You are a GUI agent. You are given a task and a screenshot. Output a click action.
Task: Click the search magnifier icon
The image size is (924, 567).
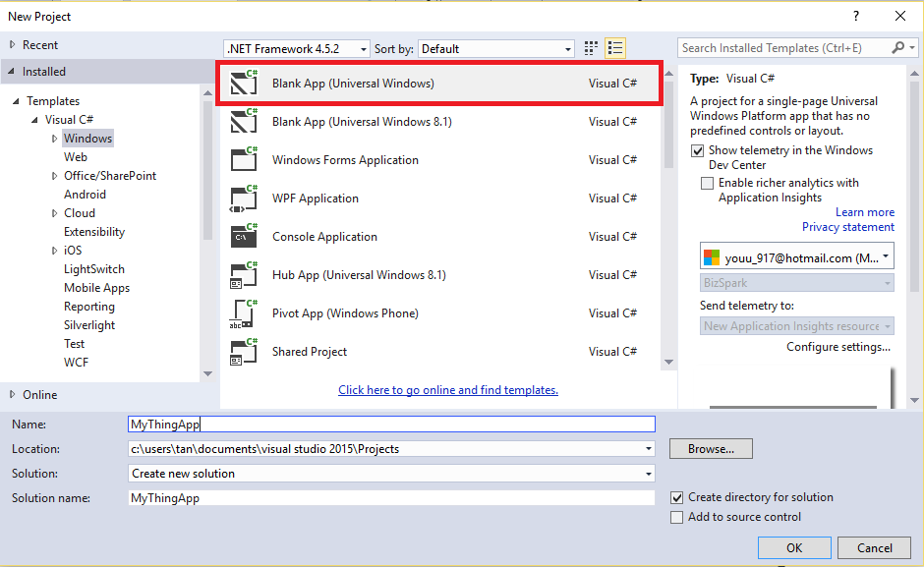point(898,48)
